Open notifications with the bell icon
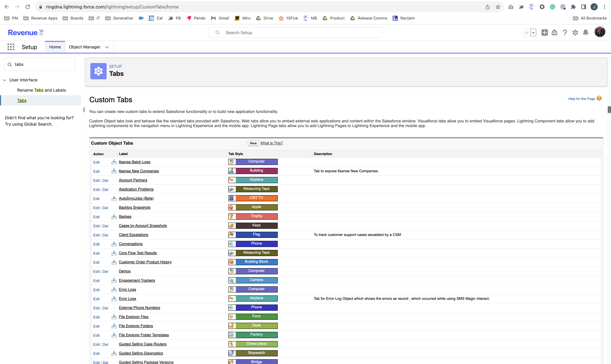The height and width of the screenshot is (364, 611). [586, 32]
